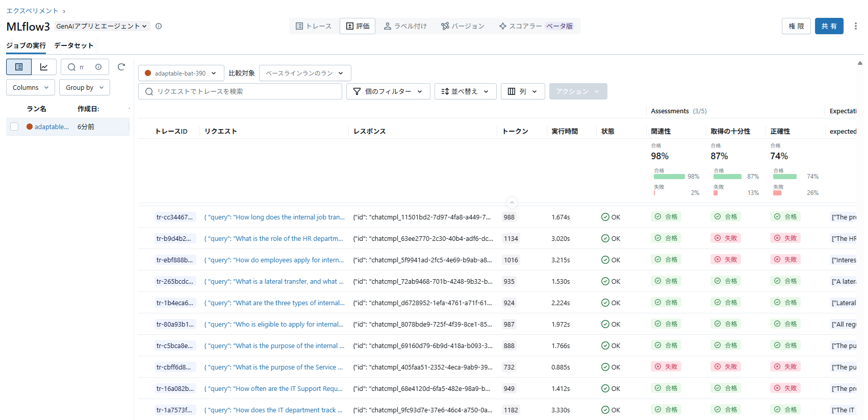
Task: Open the 並べ替え sort dropdown
Action: [465, 91]
